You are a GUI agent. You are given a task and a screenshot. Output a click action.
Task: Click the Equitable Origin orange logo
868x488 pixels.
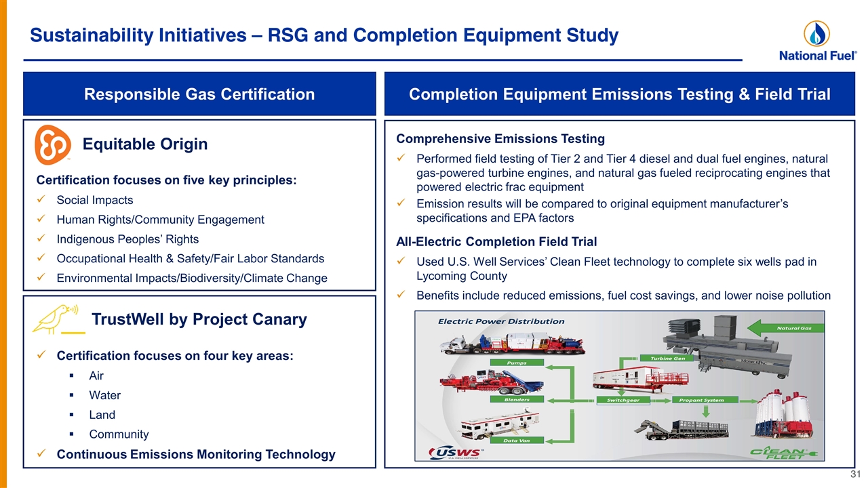pos(53,145)
